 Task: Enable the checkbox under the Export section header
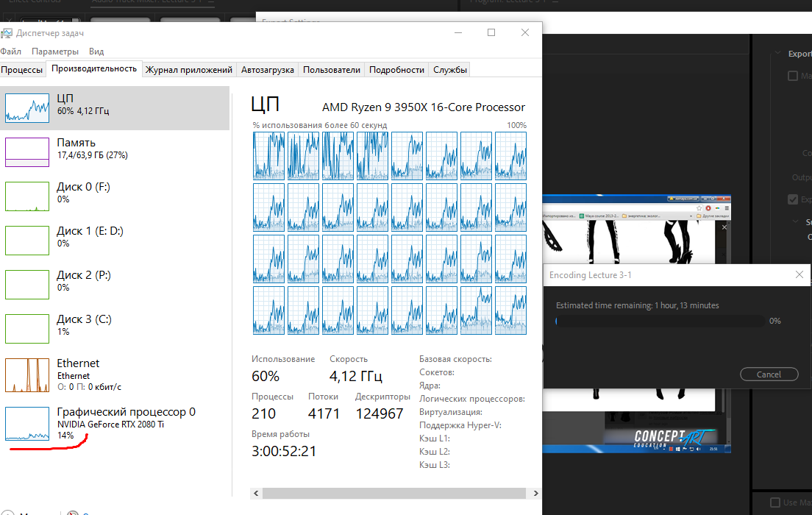[793, 76]
